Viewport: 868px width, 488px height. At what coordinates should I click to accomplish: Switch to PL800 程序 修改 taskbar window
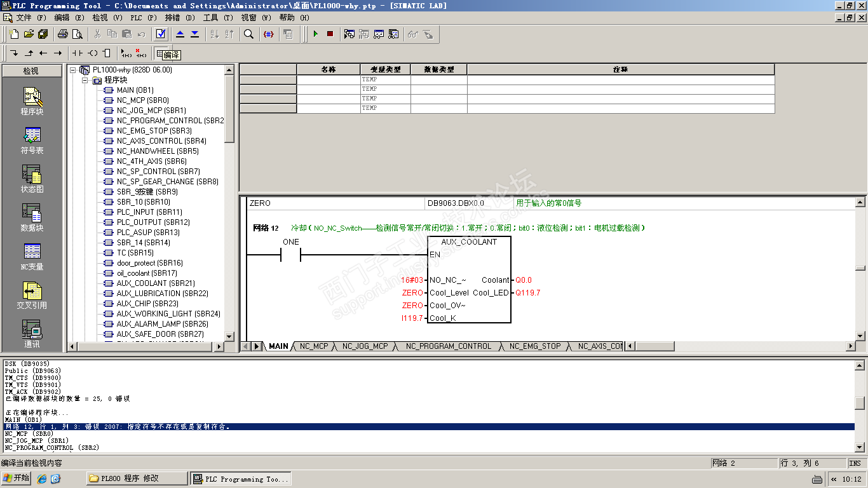pos(137,478)
